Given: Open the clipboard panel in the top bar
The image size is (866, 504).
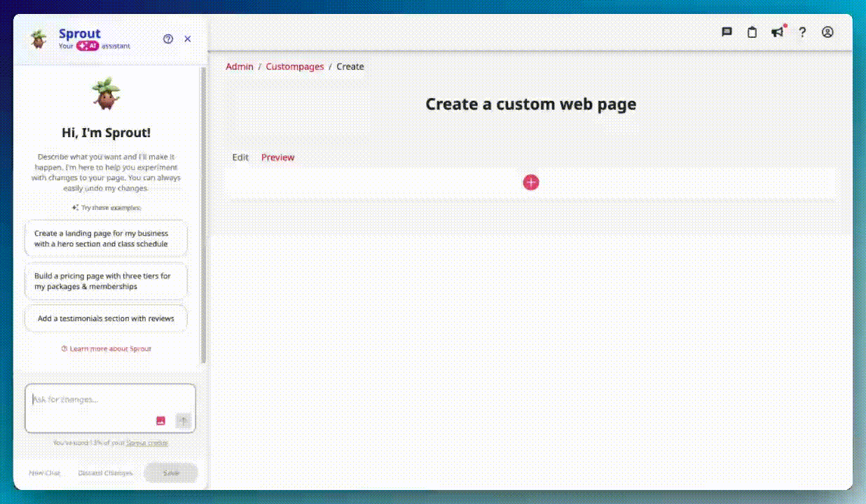Looking at the screenshot, I should point(752,32).
